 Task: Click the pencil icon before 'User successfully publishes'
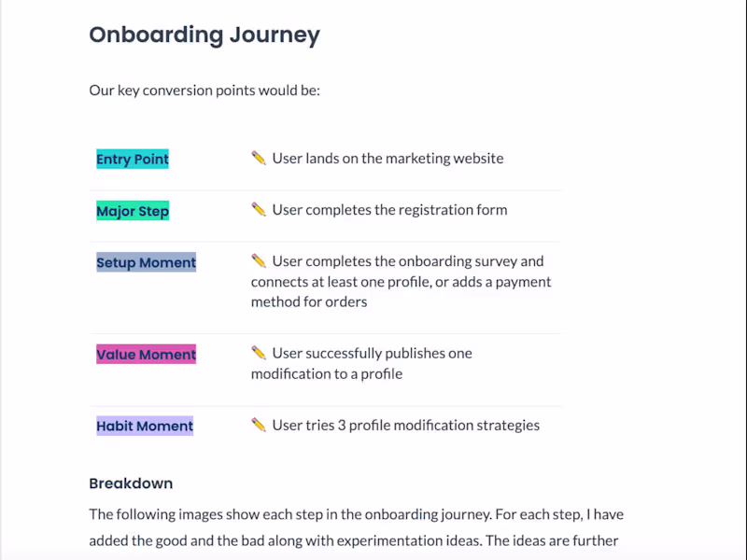pos(259,354)
